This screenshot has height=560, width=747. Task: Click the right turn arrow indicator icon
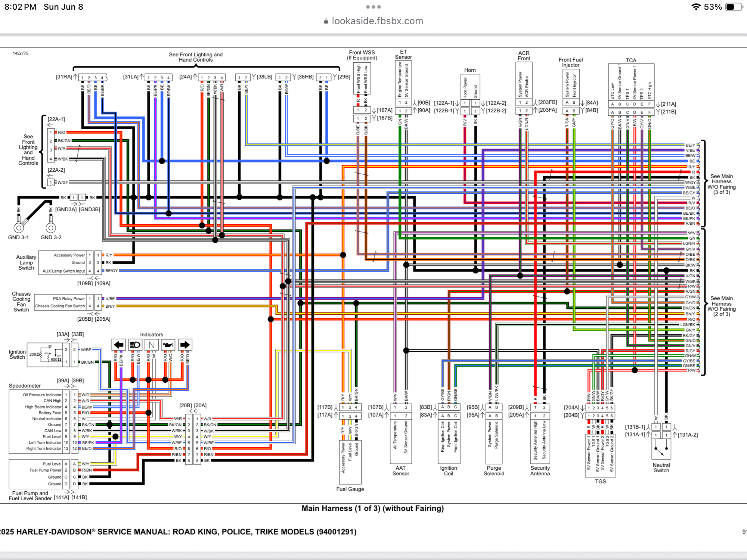point(185,345)
